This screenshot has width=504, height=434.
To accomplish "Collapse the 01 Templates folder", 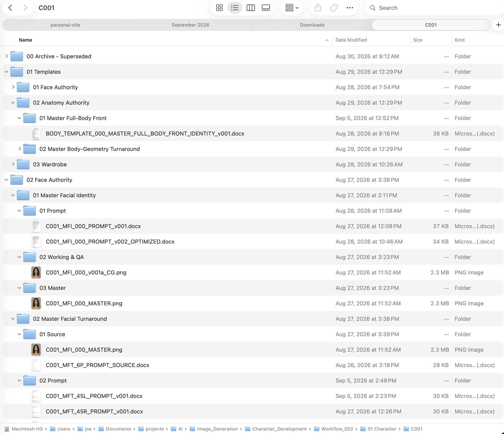I will 7,72.
